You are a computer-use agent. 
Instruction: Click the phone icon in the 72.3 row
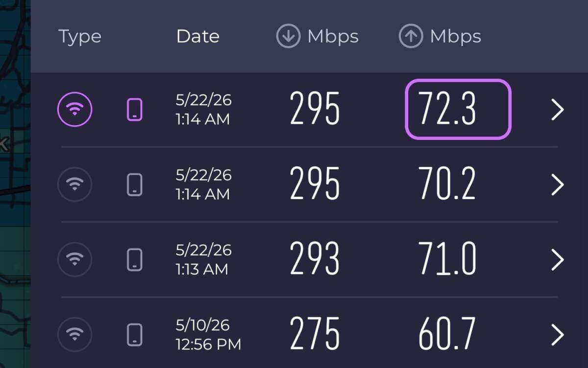coord(135,109)
